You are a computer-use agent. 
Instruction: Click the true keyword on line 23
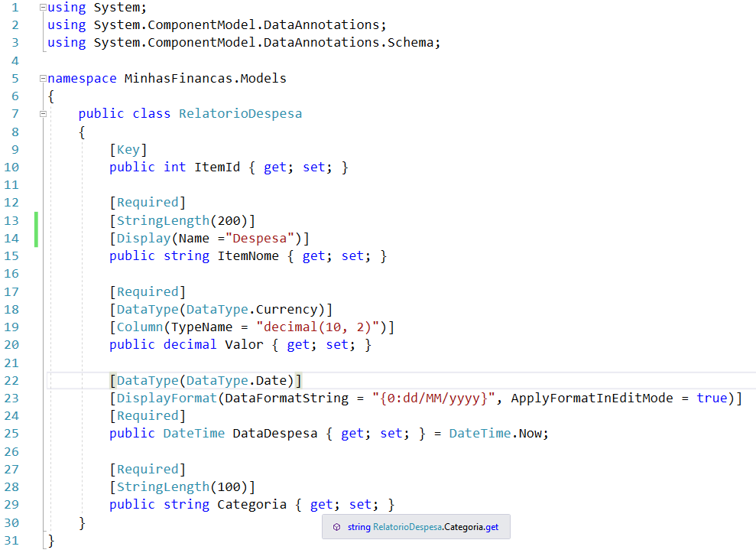click(x=712, y=398)
